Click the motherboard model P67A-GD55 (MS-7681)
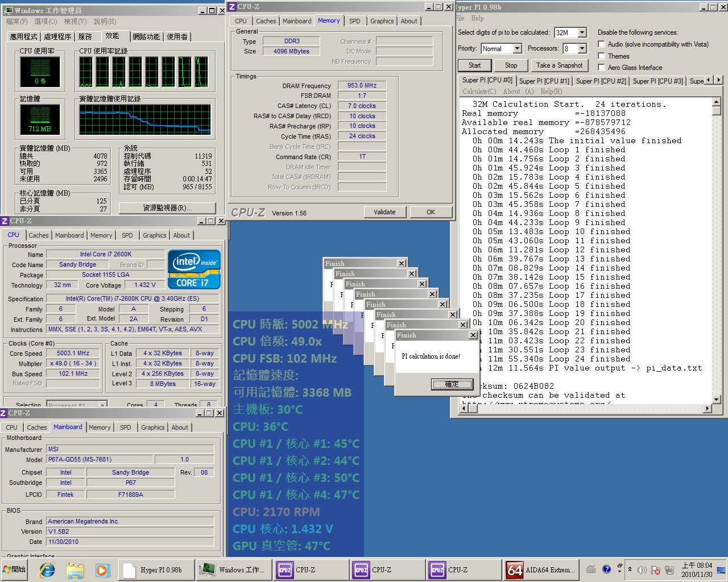Image resolution: width=728 pixels, height=582 pixels. point(100,459)
